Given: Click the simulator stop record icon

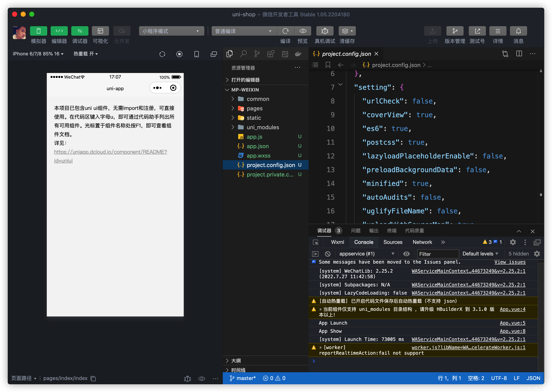Looking at the screenshot, I should point(179,54).
